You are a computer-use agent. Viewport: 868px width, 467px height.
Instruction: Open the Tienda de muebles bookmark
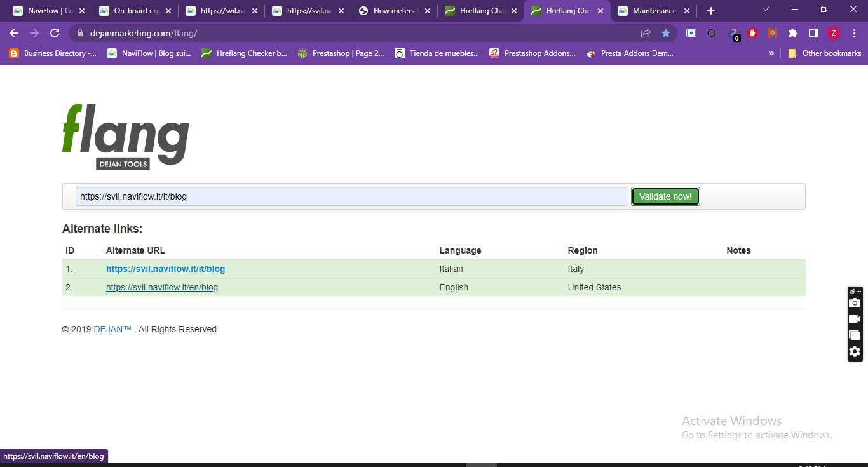(437, 53)
